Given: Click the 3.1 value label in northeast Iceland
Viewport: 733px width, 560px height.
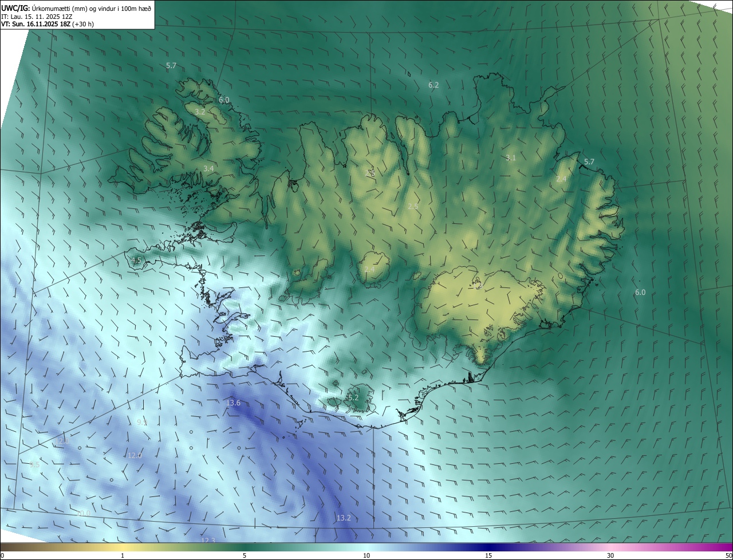Looking at the screenshot, I should click(x=511, y=157).
